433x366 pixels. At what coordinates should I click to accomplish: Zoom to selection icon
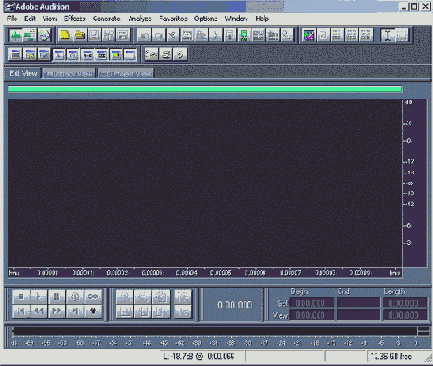click(x=124, y=311)
